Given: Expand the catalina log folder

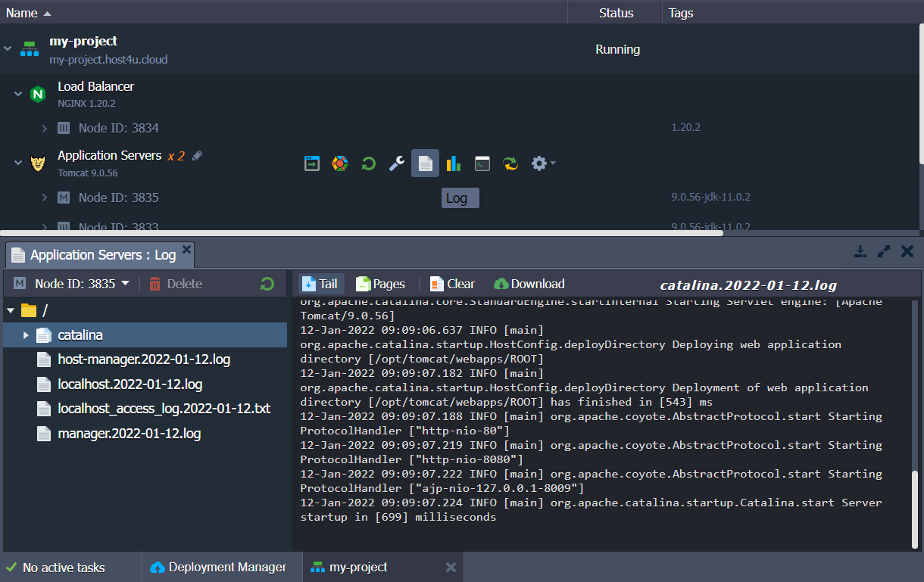Looking at the screenshot, I should (x=27, y=335).
